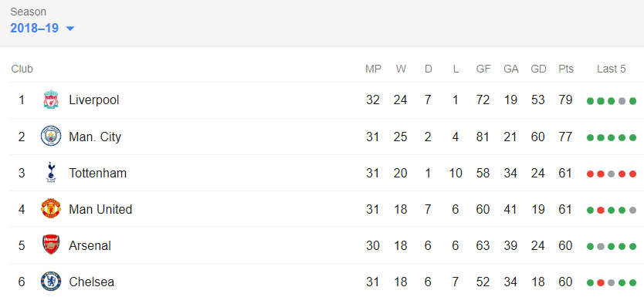Click the Arsenal cannon crest icon

[51, 245]
